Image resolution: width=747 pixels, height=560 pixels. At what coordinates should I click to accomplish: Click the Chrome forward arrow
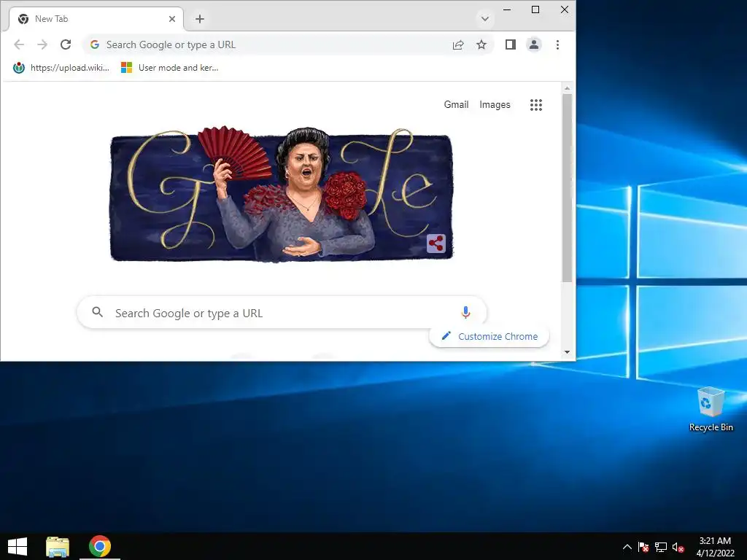pos(42,44)
